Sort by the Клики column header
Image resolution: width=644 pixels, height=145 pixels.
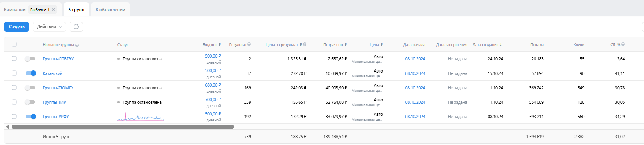coord(579,44)
